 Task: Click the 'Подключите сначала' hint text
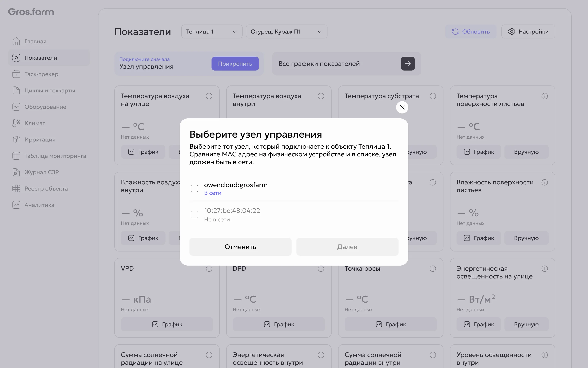point(144,59)
